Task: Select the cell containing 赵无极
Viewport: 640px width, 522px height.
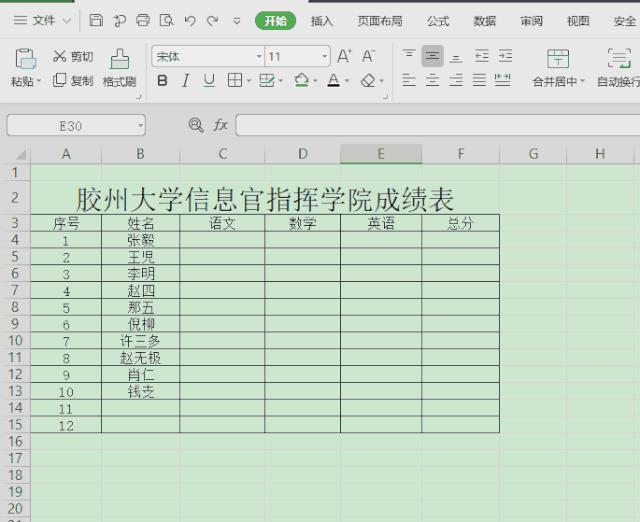Action: coord(140,358)
